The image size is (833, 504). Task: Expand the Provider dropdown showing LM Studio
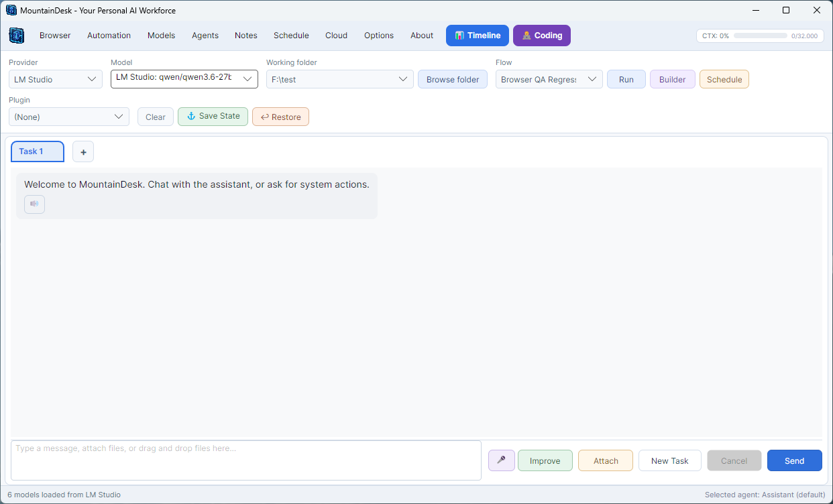point(56,79)
